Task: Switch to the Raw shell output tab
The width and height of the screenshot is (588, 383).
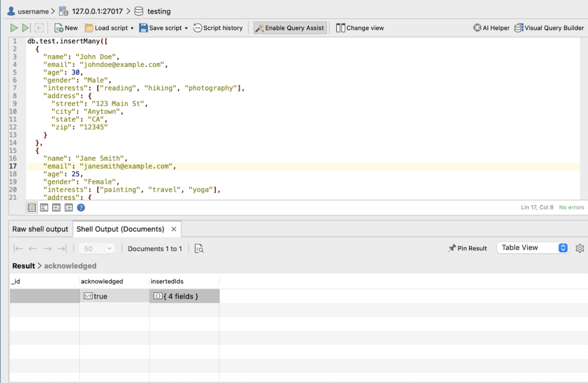Action: click(40, 229)
